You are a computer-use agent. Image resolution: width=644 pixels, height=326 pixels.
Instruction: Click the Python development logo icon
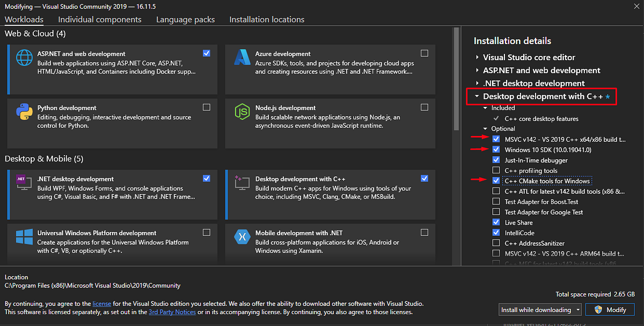25,112
